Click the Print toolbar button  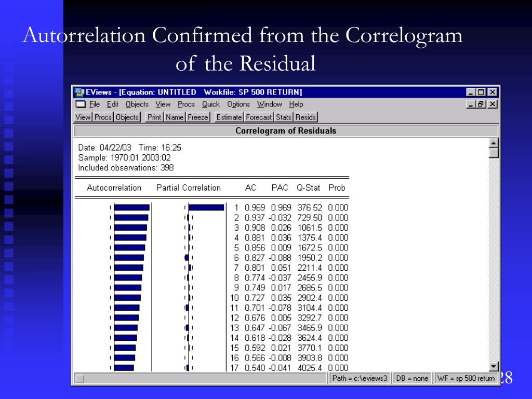(154, 117)
